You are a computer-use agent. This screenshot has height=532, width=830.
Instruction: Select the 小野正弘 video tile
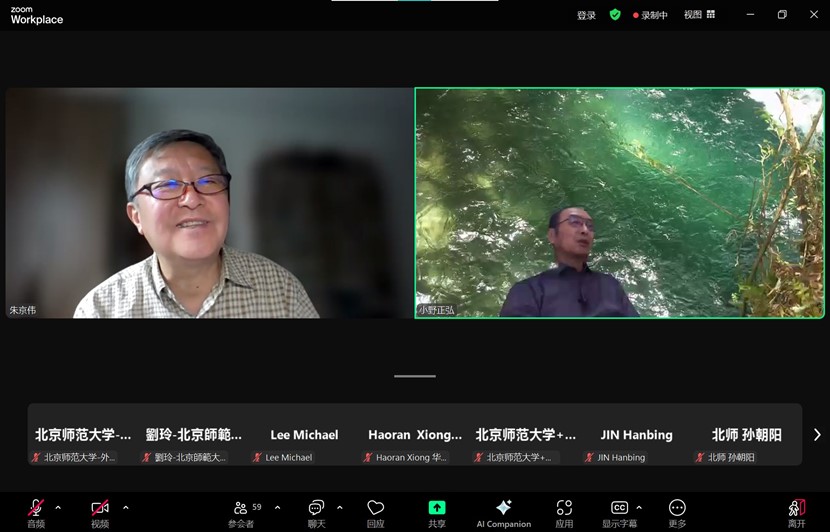(619, 203)
